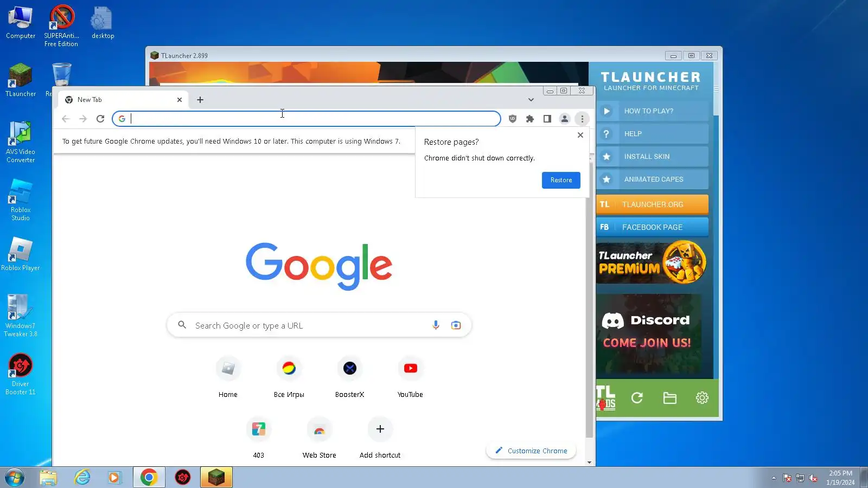
Task: Click the Add shortcut plus tile
Action: pyautogui.click(x=380, y=439)
